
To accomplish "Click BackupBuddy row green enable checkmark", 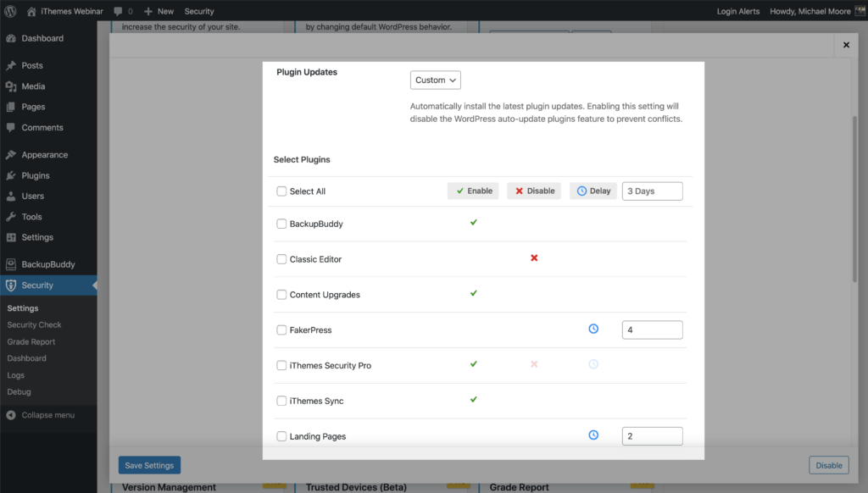I will (x=473, y=223).
